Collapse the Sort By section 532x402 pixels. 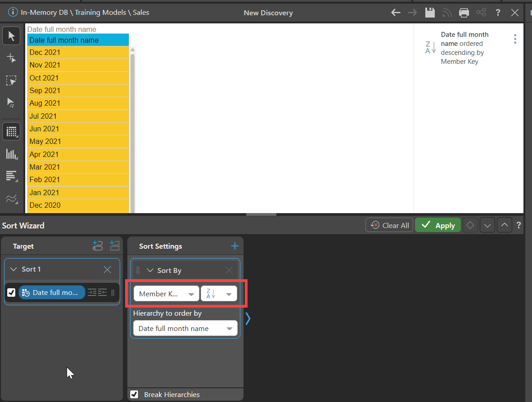[x=150, y=270]
